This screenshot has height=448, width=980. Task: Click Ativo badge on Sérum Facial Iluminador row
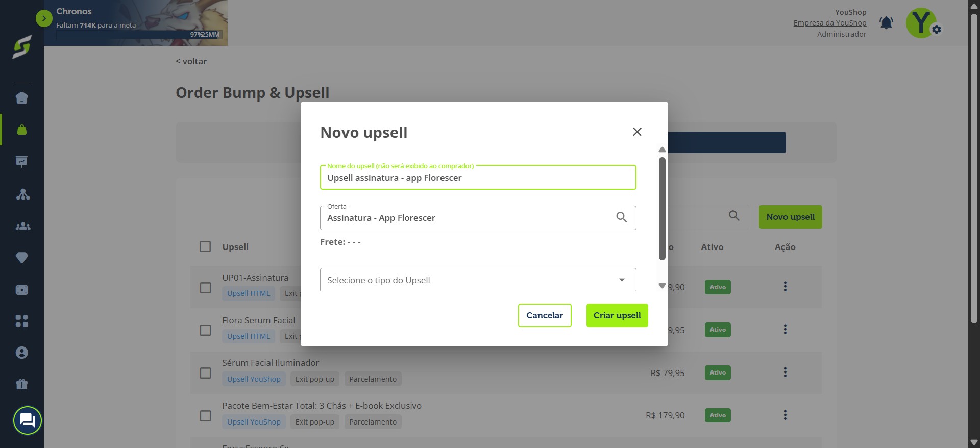(x=718, y=372)
